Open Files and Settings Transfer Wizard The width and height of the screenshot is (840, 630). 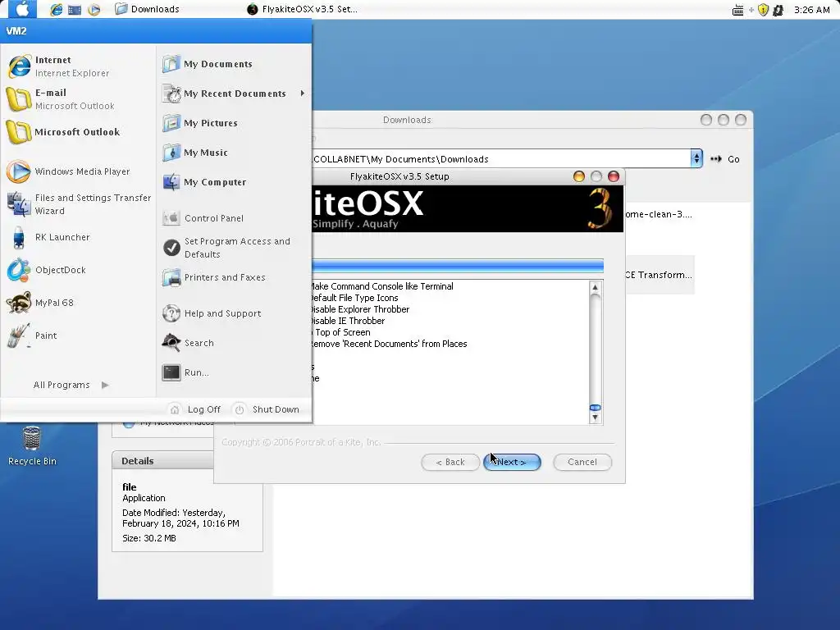point(80,204)
